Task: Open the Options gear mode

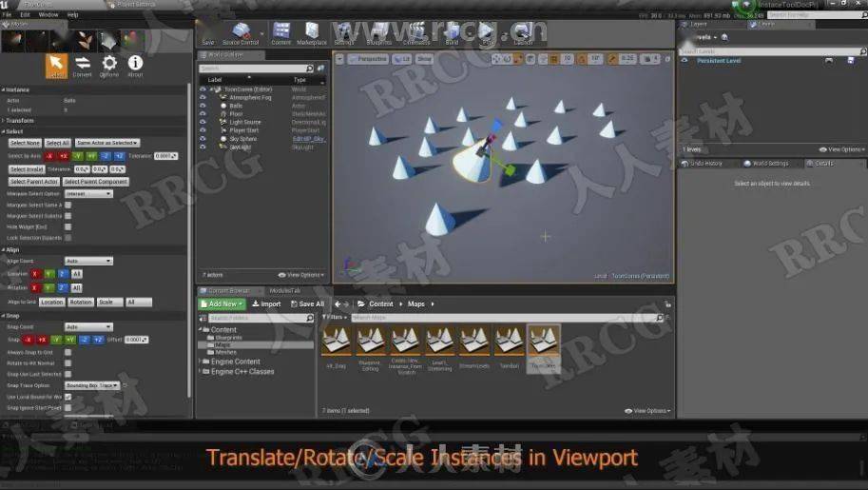Action: pyautogui.click(x=109, y=66)
